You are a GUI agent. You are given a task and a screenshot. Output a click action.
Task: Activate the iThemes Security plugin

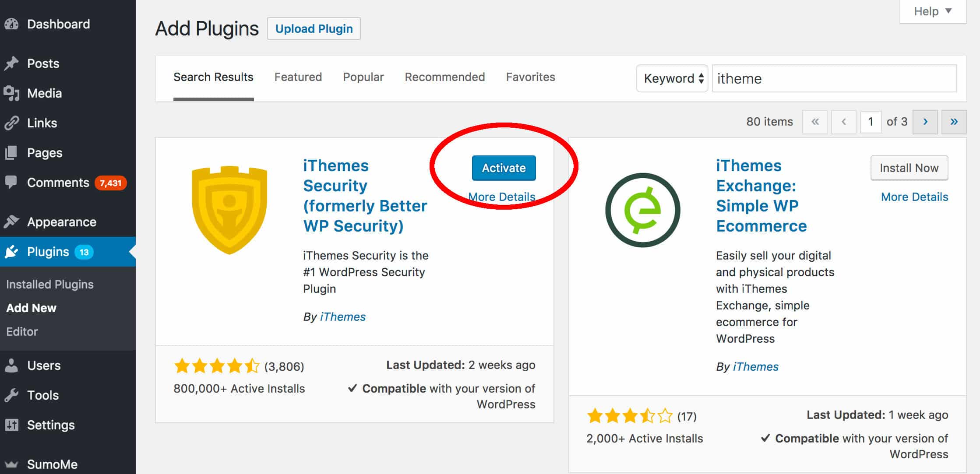tap(504, 168)
